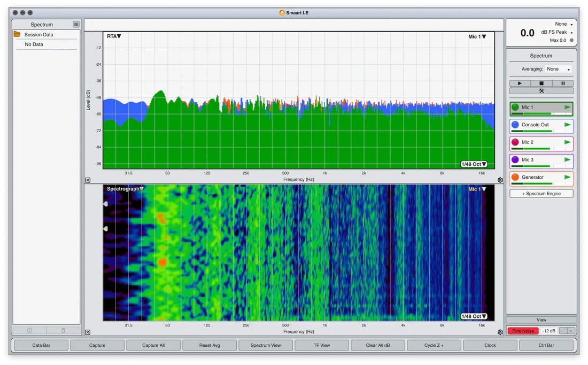Image resolution: width=588 pixels, height=365 pixels.
Task: Increase generator level with the plus button
Action: (570, 331)
